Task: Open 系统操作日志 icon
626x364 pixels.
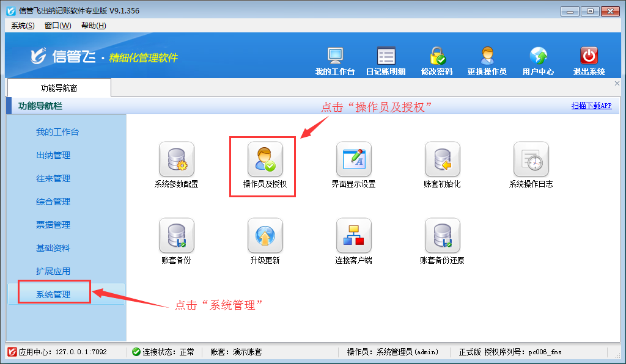Action: [x=531, y=160]
